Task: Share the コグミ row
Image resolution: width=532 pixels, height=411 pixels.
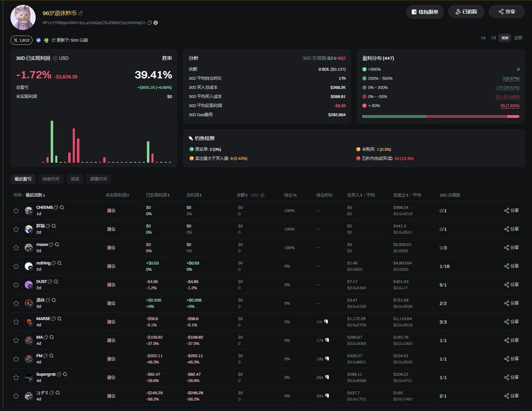Action: 511,396
